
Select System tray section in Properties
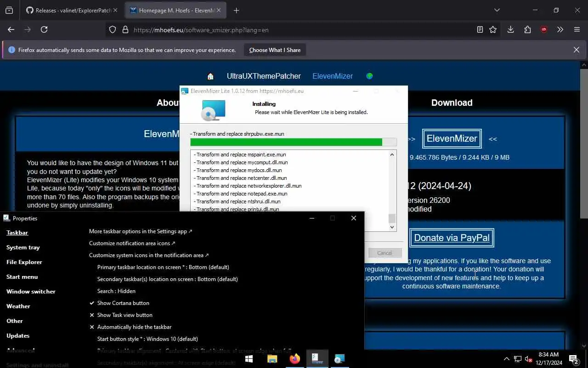(x=23, y=247)
